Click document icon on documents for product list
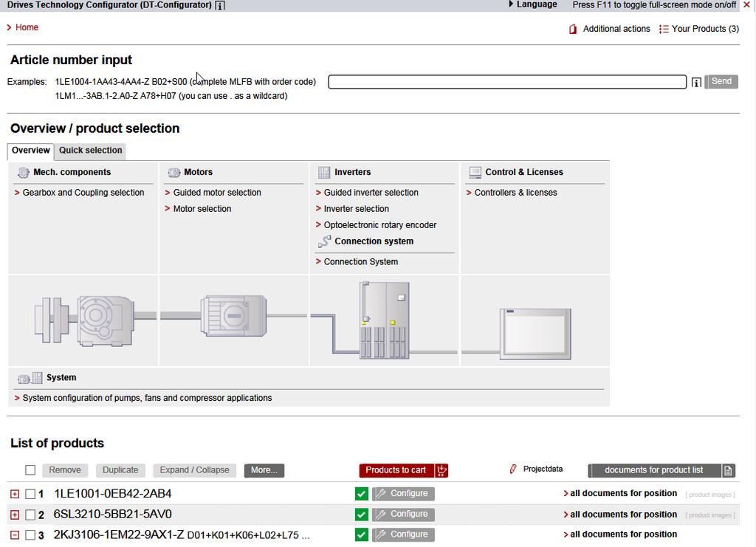 tap(728, 470)
